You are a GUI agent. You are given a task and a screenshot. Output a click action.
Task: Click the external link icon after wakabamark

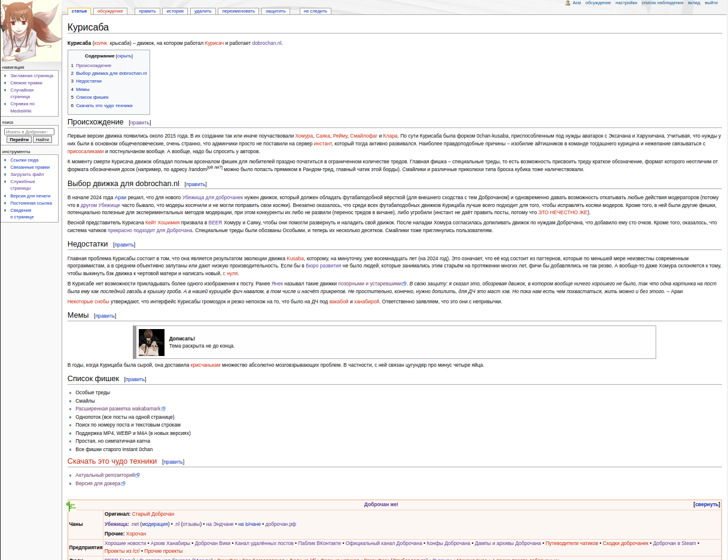point(163,409)
